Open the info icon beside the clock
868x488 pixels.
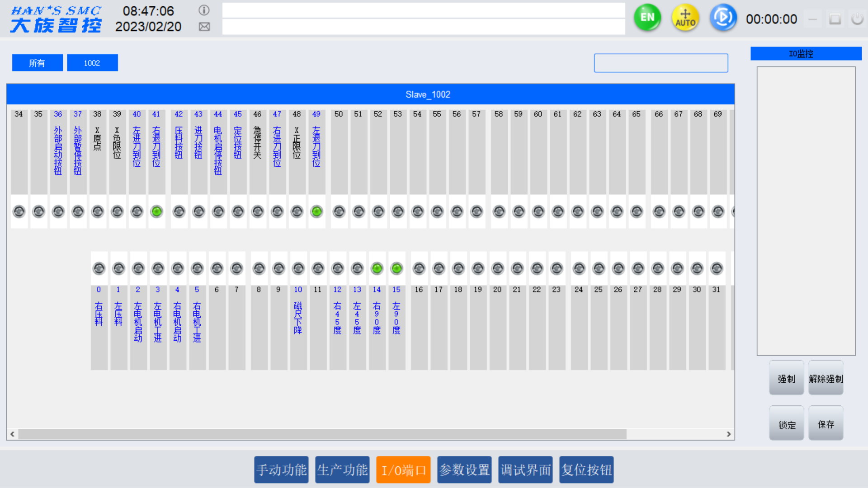[204, 10]
